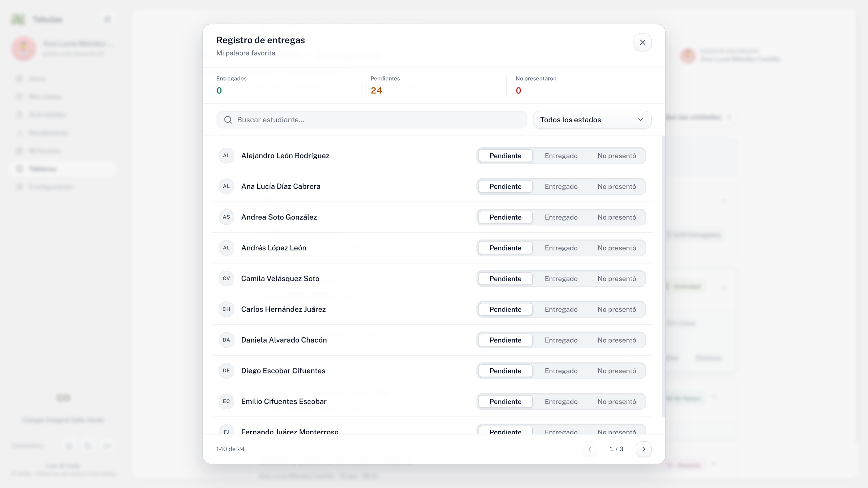The width and height of the screenshot is (868, 488).
Task: Set Daniela Alvarado Chacón to No presentó
Action: coord(617,340)
